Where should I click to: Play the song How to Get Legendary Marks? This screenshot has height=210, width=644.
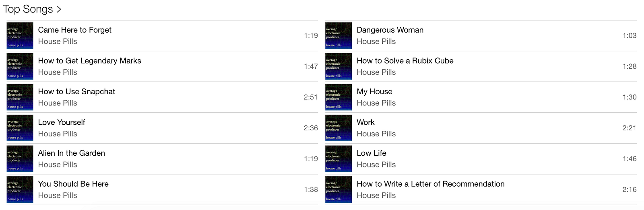[x=162, y=66]
